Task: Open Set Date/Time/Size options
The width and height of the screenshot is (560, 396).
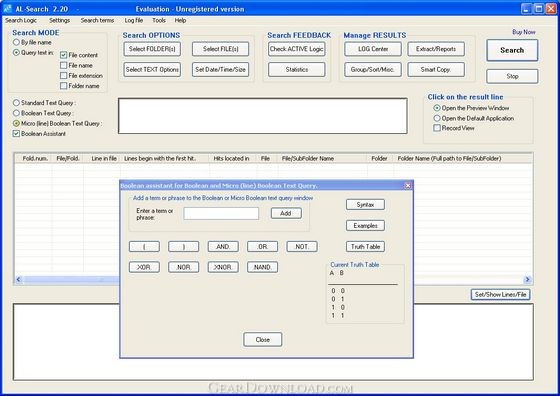Action: point(220,70)
